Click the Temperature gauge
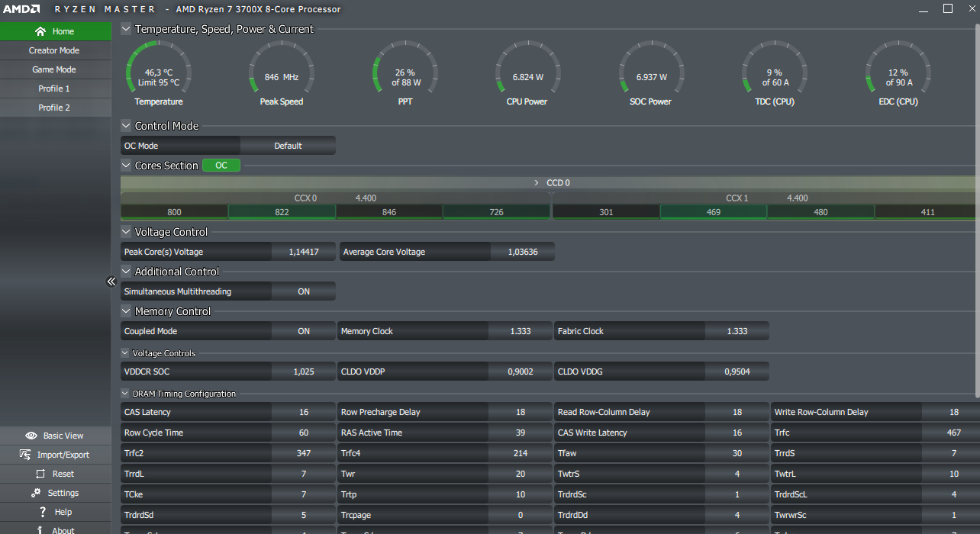Screen dimensions: 980x534 [x=159, y=73]
